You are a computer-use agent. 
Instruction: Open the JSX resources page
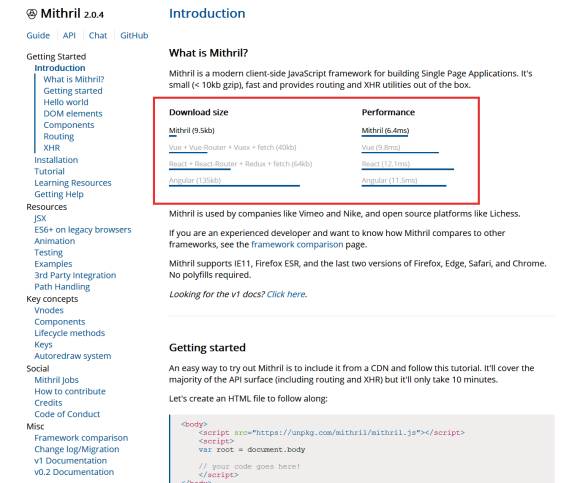point(40,218)
